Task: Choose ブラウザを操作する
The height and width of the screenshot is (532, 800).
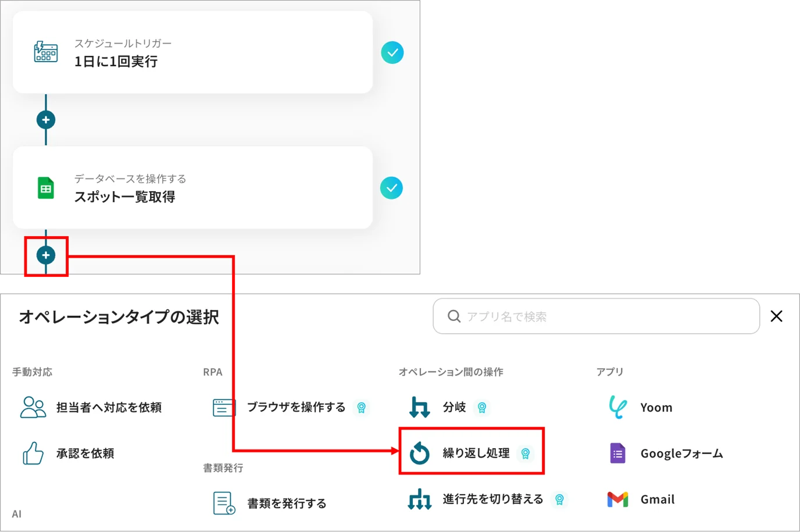Action: click(x=296, y=407)
